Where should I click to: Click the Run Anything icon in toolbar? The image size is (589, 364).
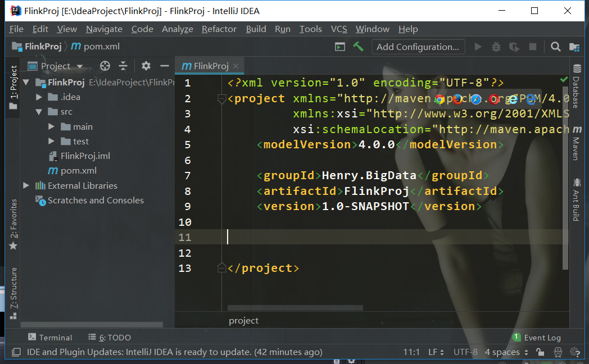[x=340, y=47]
